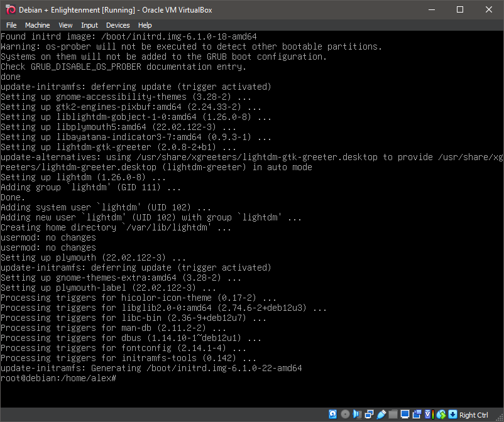Click the hard disk activity icon
504x422 pixels.
coord(332,414)
